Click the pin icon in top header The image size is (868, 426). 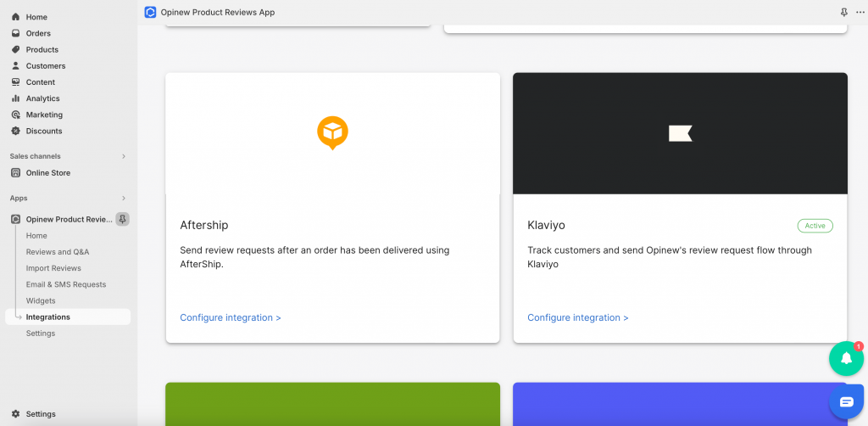[844, 12]
